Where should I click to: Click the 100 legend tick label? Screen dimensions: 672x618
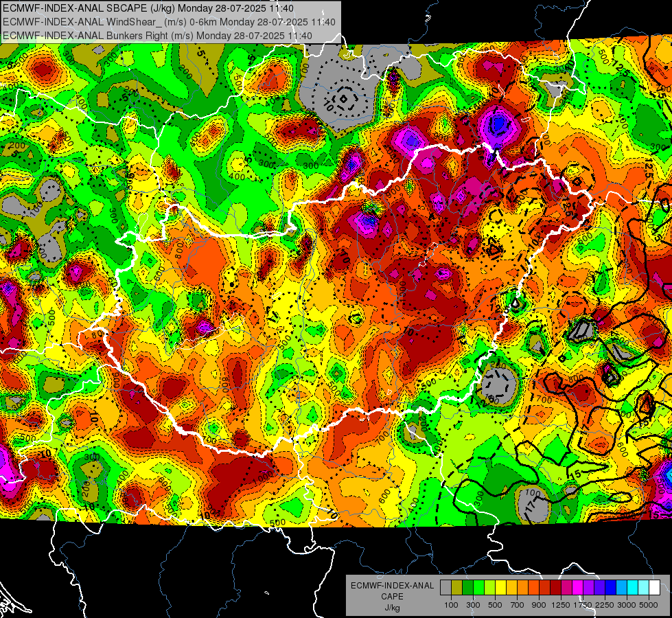(451, 605)
